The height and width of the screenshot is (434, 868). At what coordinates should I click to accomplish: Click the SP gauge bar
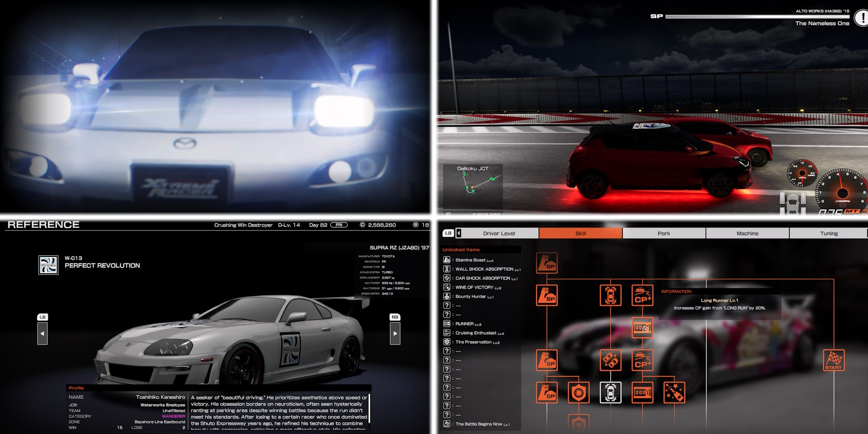[757, 16]
